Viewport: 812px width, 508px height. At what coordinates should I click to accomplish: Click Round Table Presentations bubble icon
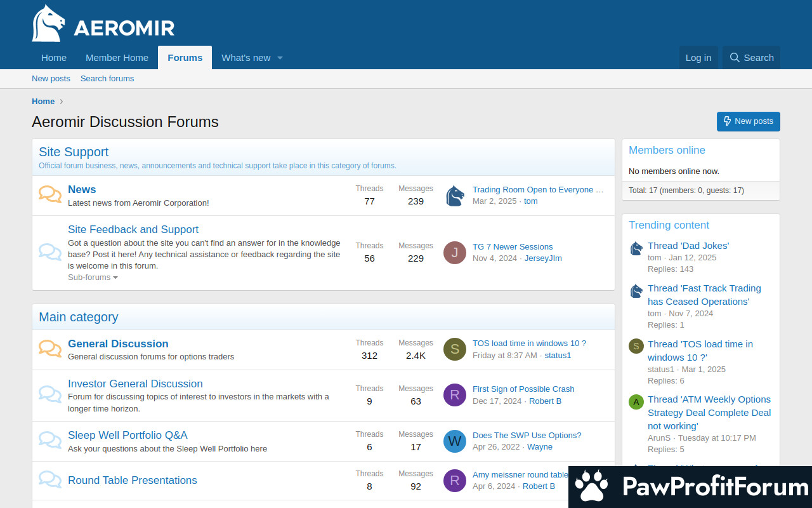pos(50,479)
